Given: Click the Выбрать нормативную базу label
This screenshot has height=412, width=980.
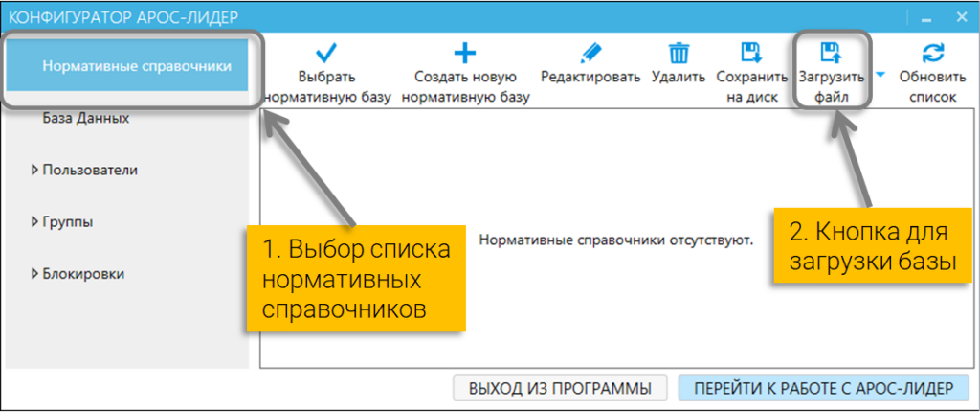Looking at the screenshot, I should pos(327,87).
